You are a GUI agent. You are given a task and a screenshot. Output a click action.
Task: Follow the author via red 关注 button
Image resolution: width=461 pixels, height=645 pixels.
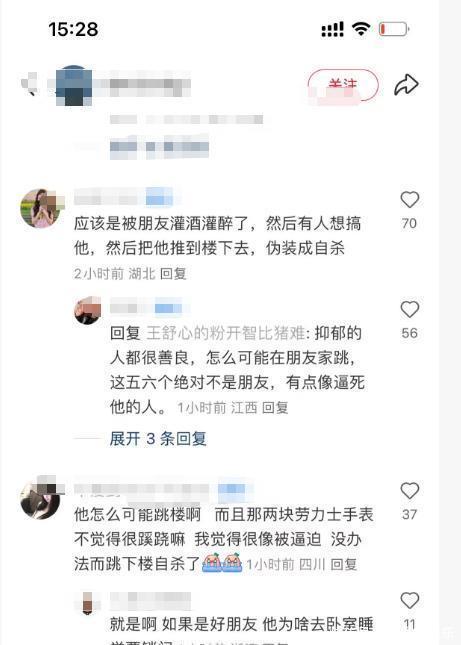343,86
